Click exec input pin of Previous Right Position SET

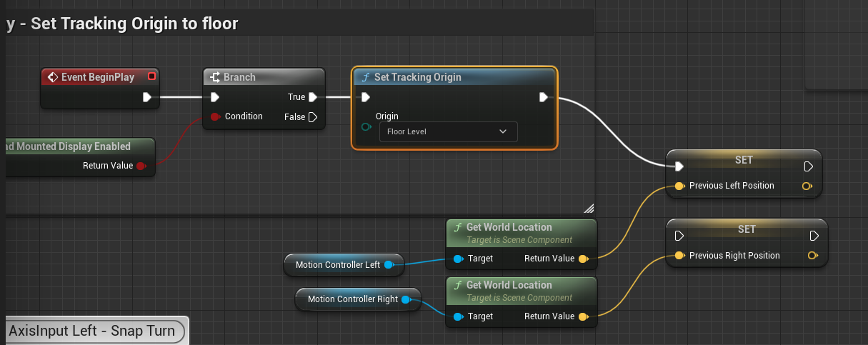tap(679, 236)
